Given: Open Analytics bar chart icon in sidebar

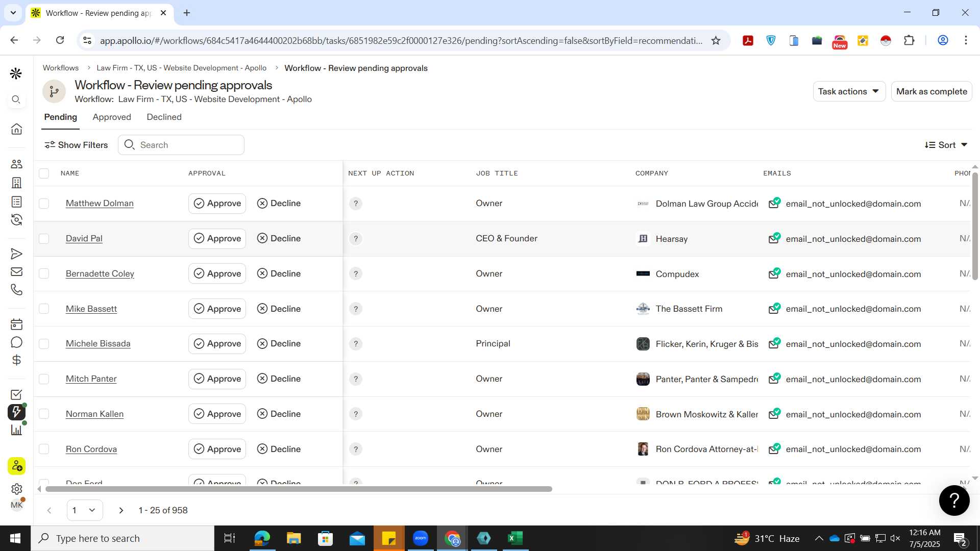Looking at the screenshot, I should tap(16, 430).
